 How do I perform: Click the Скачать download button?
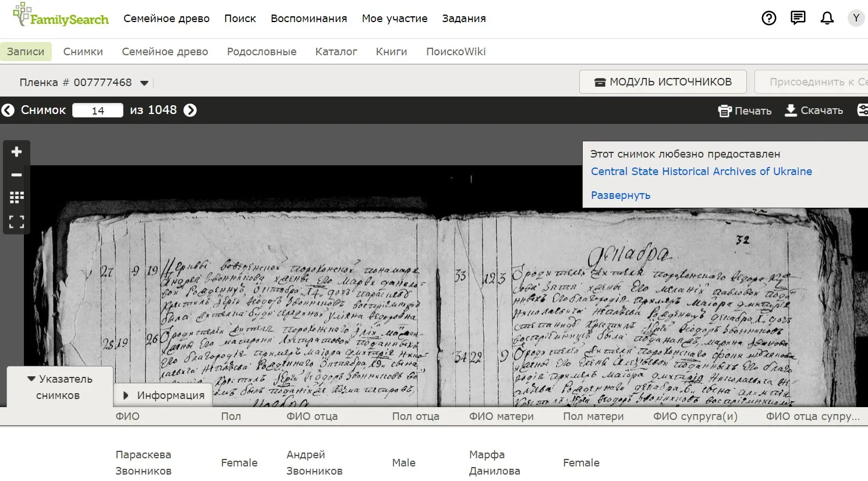pyautogui.click(x=814, y=111)
